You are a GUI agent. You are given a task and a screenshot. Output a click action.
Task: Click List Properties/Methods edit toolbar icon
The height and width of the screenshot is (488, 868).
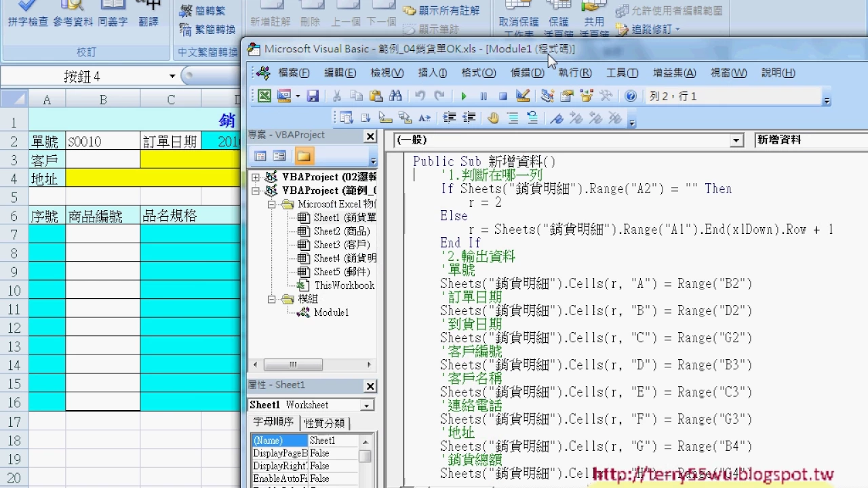coord(347,118)
